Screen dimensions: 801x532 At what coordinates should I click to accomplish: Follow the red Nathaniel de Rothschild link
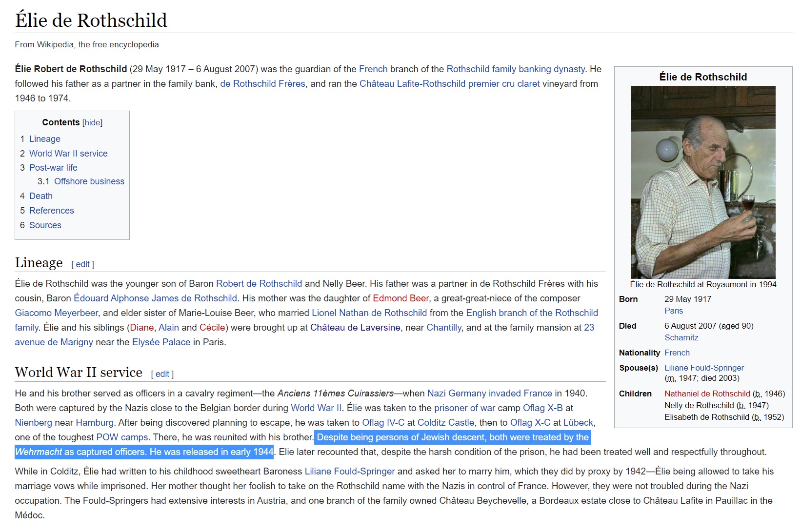point(707,394)
